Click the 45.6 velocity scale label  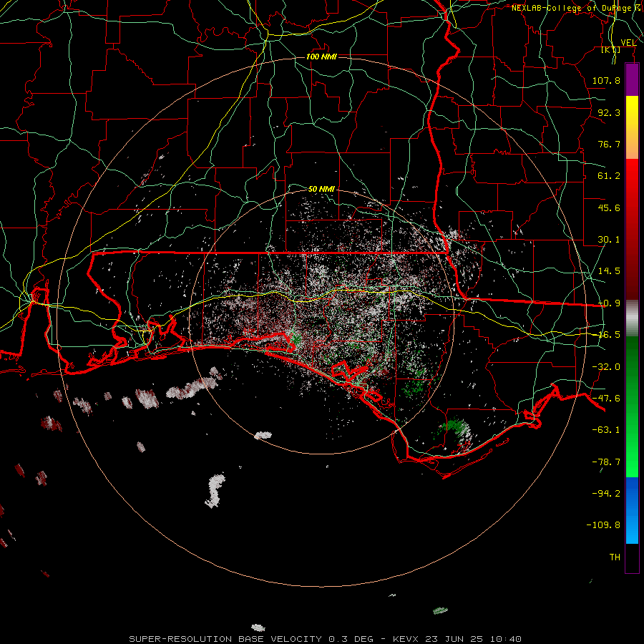[609, 208]
